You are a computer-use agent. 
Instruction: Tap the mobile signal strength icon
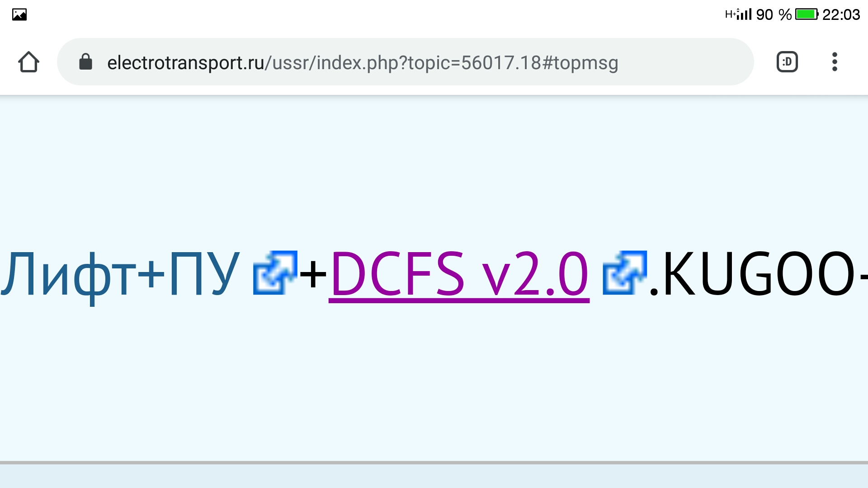744,14
